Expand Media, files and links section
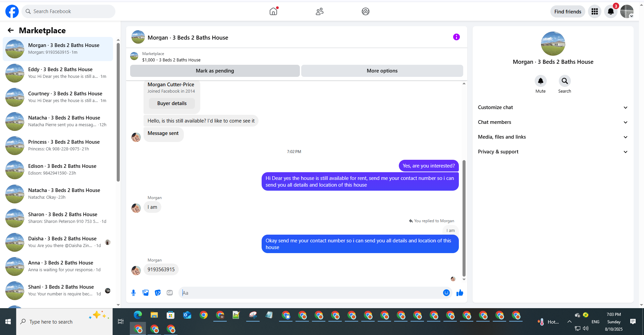 (553, 137)
